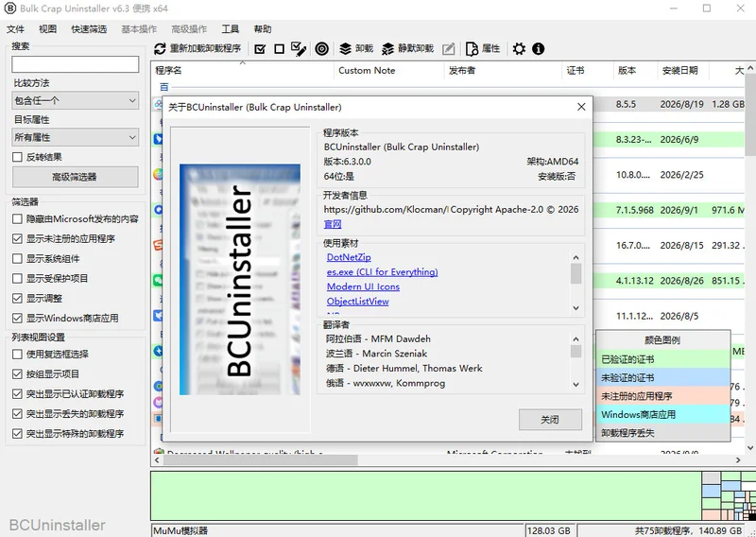Screen dimensions: 756x537
Task: Click up arrow of 使用素材 list scrollbar
Action: (576, 258)
